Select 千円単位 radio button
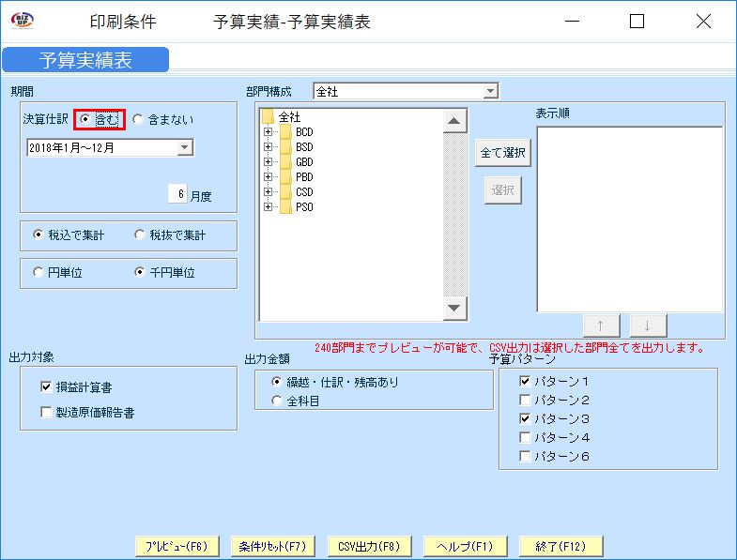 click(x=140, y=272)
